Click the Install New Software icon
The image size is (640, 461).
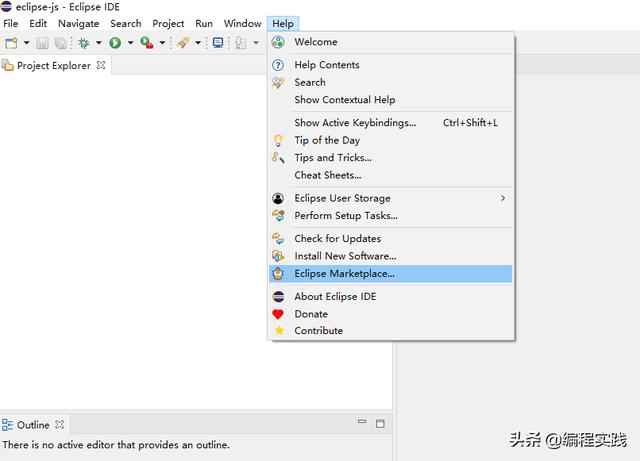(x=278, y=256)
